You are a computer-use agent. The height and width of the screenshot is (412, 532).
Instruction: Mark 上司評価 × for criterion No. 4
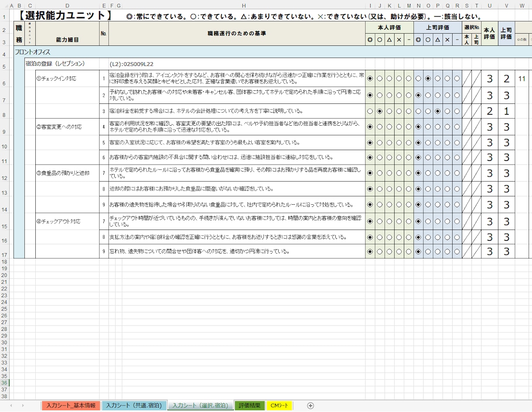point(447,127)
